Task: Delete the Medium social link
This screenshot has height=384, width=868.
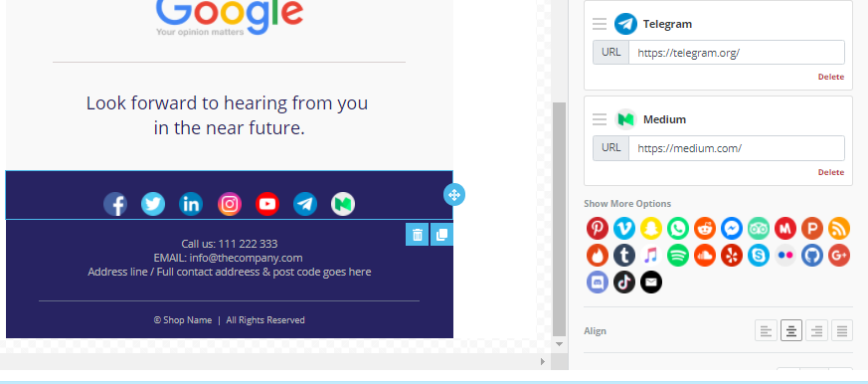Action: click(831, 172)
